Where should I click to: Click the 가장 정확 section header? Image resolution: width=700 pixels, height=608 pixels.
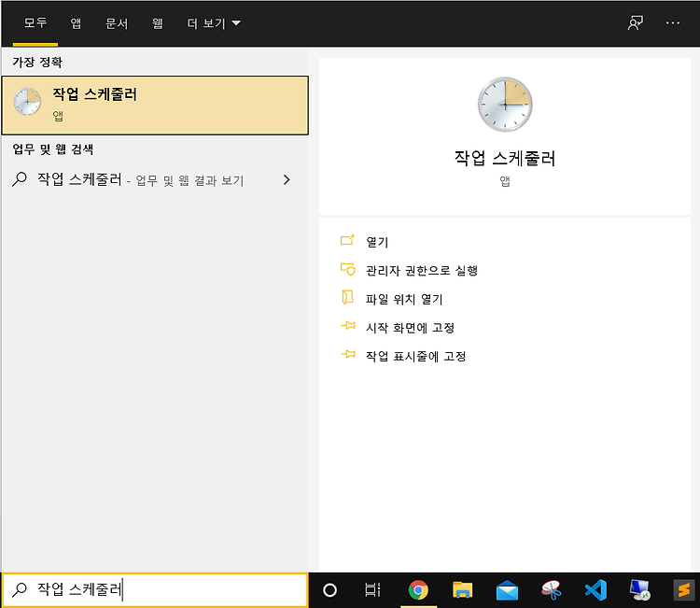coord(37,62)
